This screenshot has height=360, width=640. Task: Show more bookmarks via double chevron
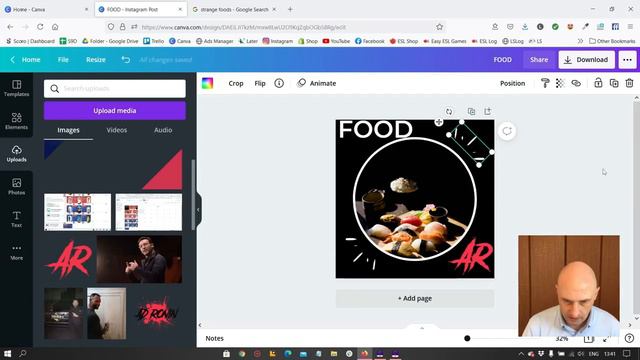tap(580, 41)
